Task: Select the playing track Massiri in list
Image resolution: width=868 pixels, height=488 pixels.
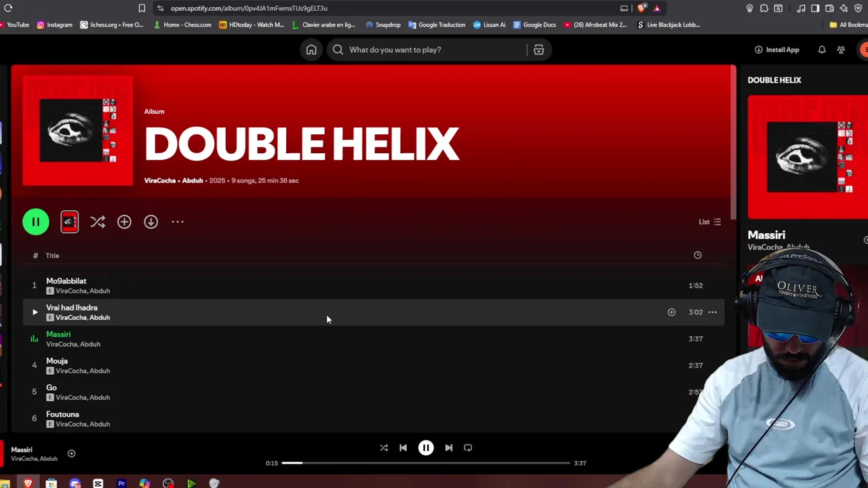Action: [374, 338]
